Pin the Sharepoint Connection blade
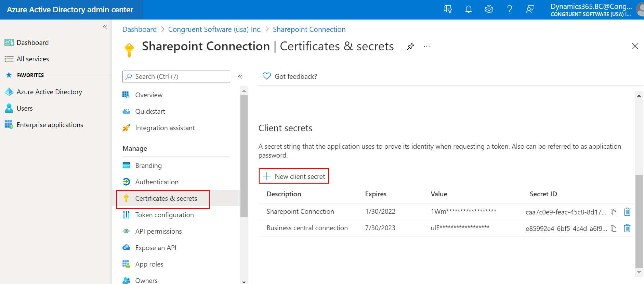 click(x=410, y=46)
